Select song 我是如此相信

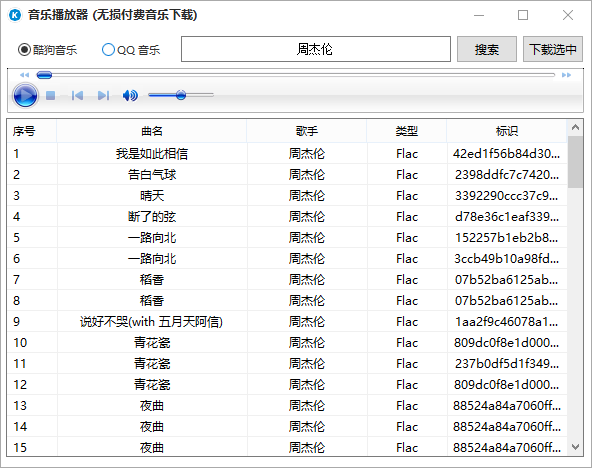[152, 154]
